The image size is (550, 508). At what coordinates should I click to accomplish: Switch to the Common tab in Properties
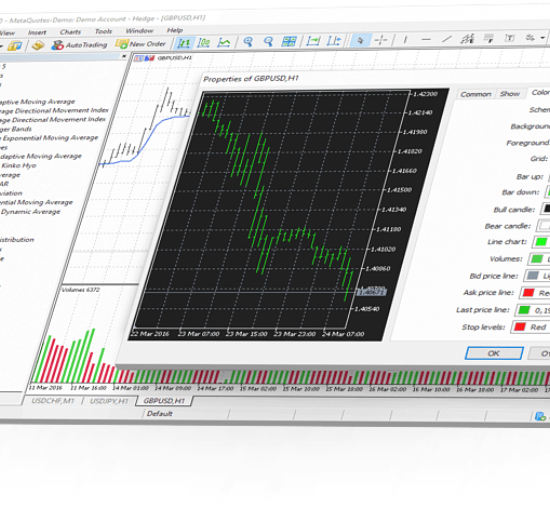tap(476, 94)
